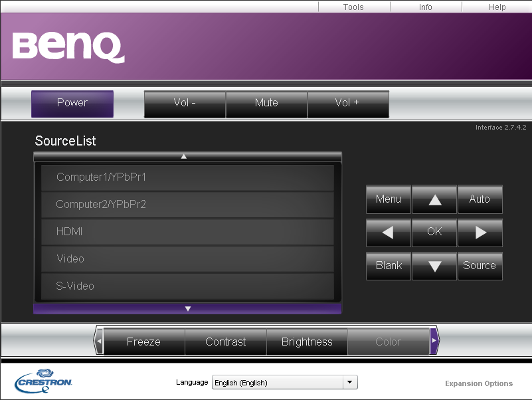
Task: Select S-Video source
Action: click(187, 286)
